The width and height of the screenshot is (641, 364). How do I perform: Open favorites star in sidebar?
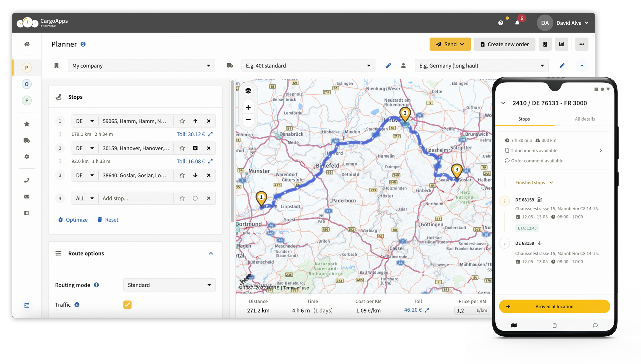pyautogui.click(x=27, y=124)
